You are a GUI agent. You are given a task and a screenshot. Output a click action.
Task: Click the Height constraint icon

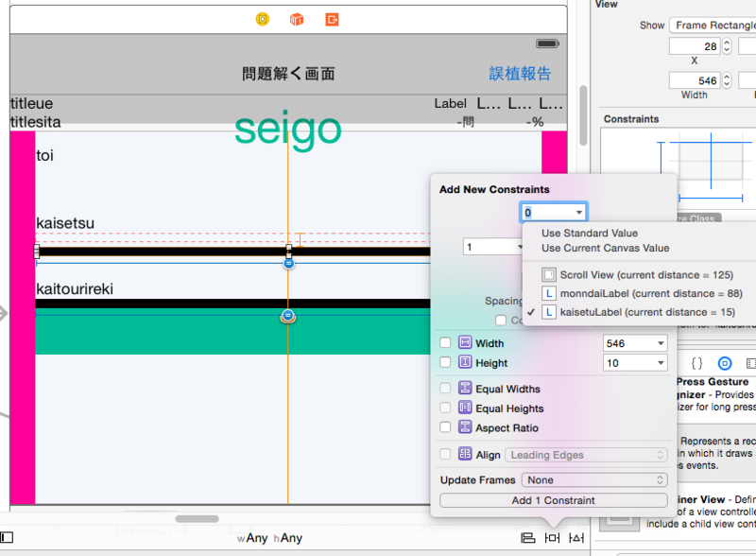click(x=465, y=362)
